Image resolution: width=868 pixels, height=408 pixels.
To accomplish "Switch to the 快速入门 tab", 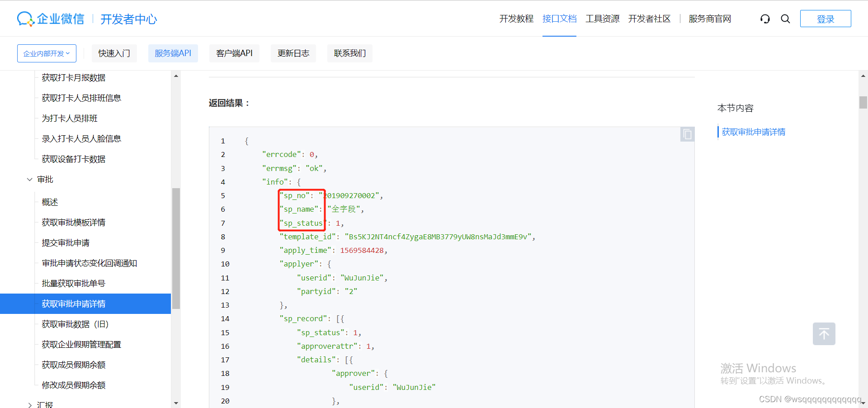I will 114,53.
